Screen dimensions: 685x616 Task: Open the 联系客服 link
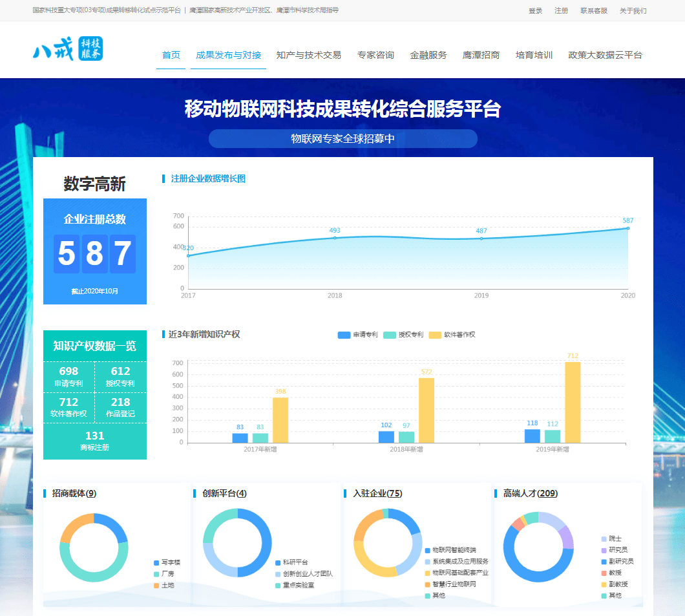tap(593, 11)
